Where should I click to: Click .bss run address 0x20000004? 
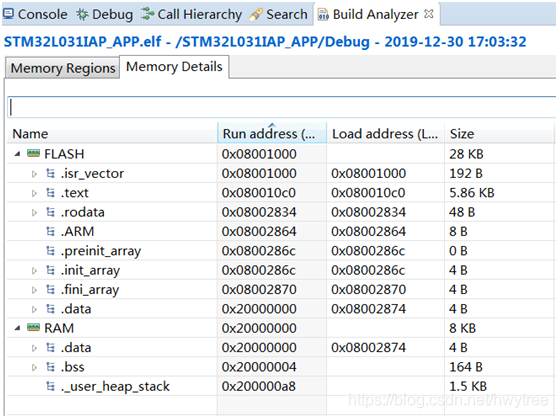click(x=259, y=367)
